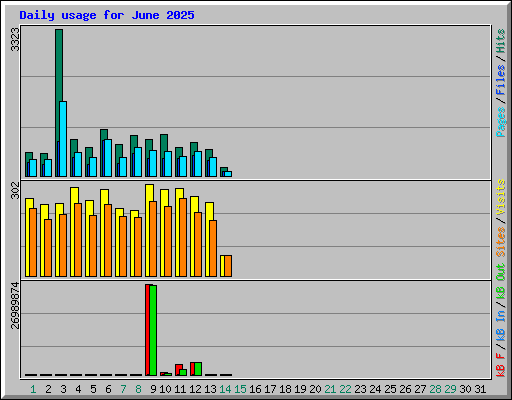This screenshot has height=400, width=512.
Task: Click the kB F legend label
Action: [501, 365]
